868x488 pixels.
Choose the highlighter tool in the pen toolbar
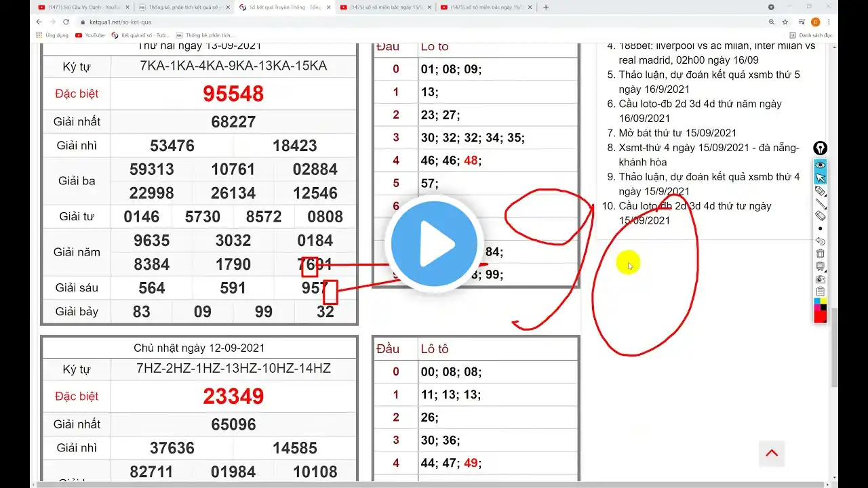point(821,190)
